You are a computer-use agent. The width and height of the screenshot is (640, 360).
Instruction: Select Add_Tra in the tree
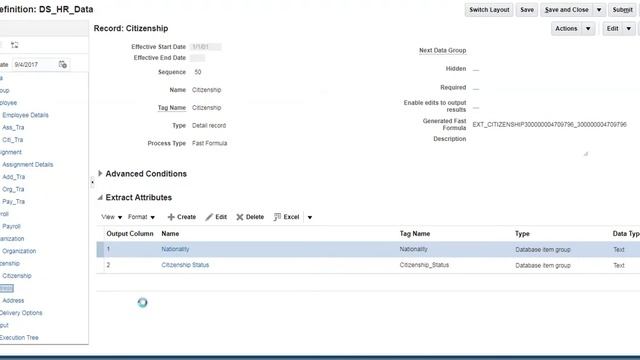[x=13, y=177]
